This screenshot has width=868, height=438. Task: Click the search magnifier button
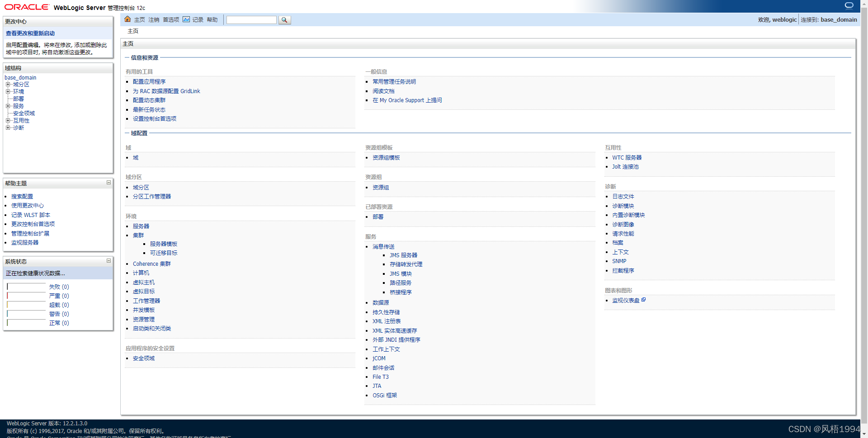tap(284, 20)
